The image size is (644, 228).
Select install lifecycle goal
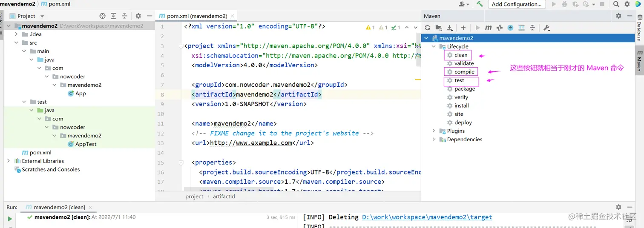click(457, 105)
